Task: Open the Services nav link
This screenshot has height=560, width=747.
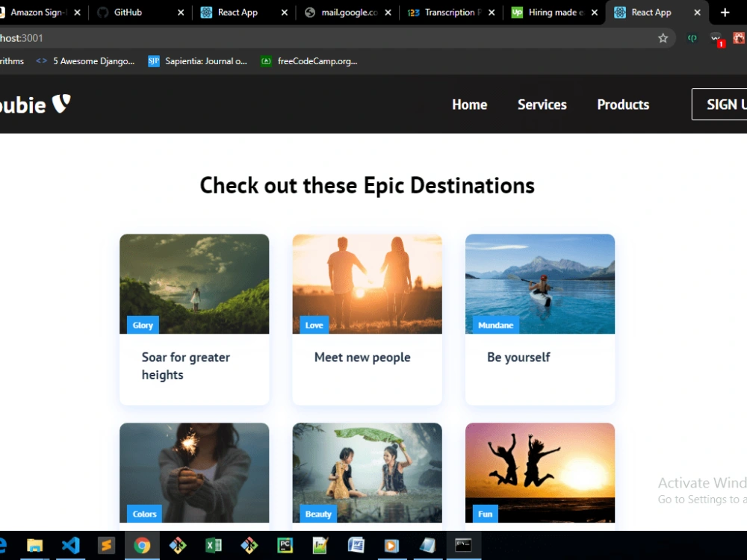Action: 542,105
